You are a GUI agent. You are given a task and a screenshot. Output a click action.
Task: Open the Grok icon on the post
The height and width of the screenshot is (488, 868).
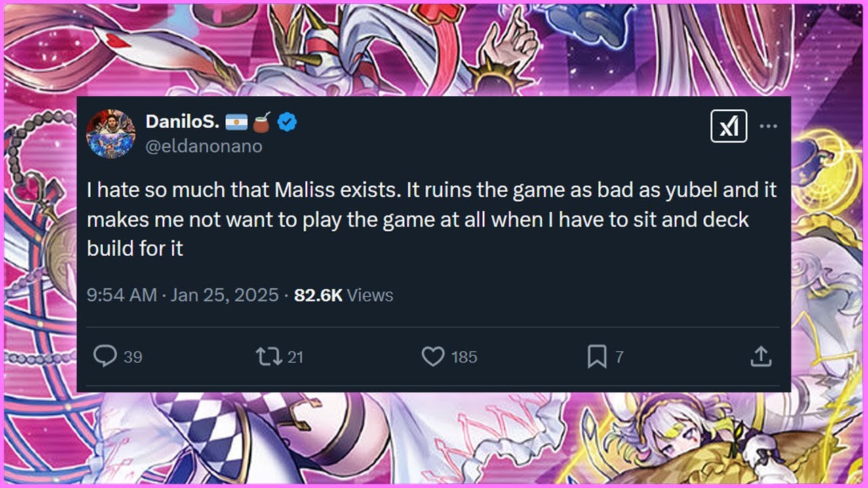click(728, 126)
